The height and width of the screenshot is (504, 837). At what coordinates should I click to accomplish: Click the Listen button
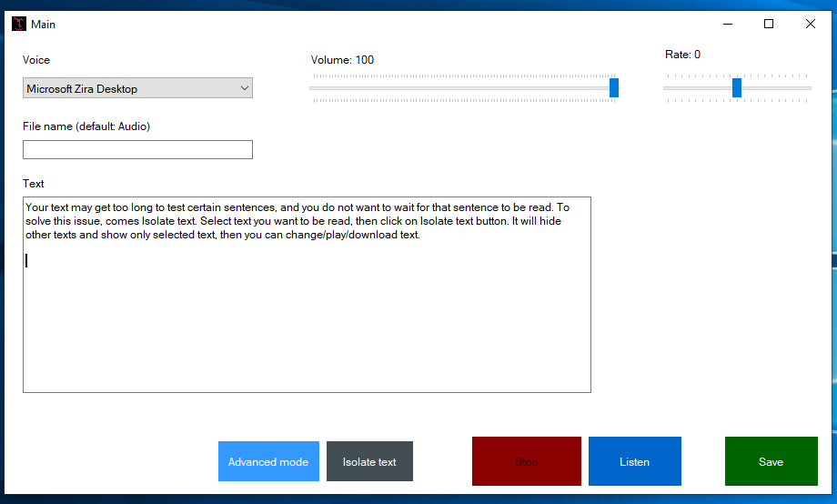pyautogui.click(x=635, y=461)
